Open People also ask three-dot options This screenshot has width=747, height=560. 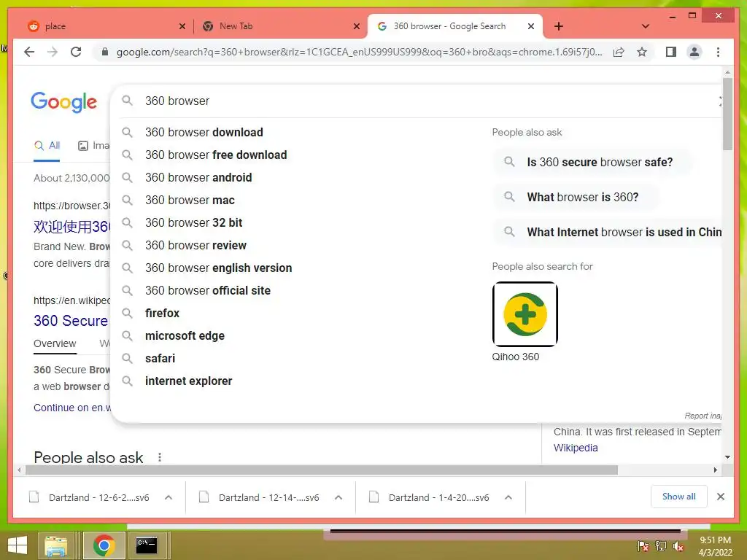(x=160, y=457)
